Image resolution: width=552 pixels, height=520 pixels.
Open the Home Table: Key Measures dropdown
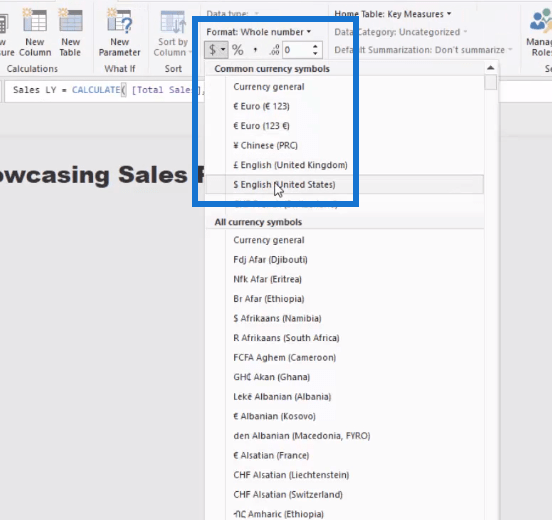393,14
